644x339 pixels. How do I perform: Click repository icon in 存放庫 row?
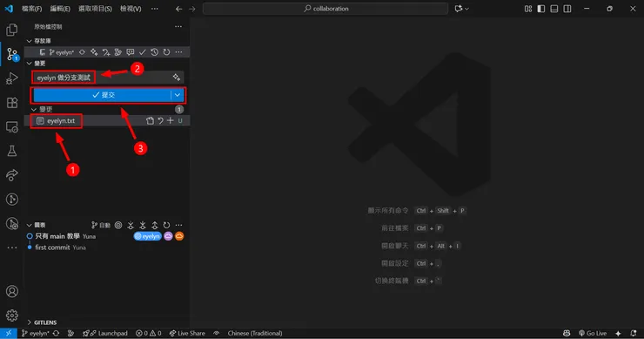click(43, 52)
